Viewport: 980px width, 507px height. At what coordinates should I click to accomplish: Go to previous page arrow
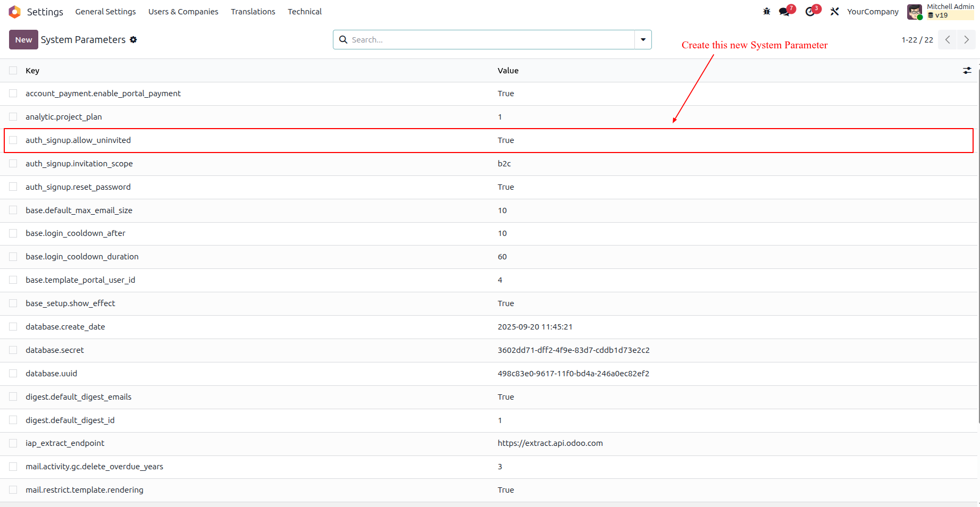947,40
